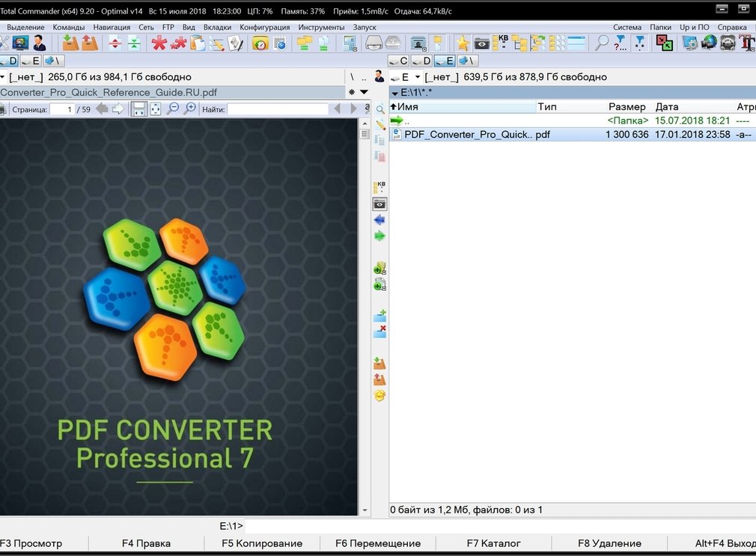
Task: Click the double red asterisk icon
Action: tap(178, 43)
